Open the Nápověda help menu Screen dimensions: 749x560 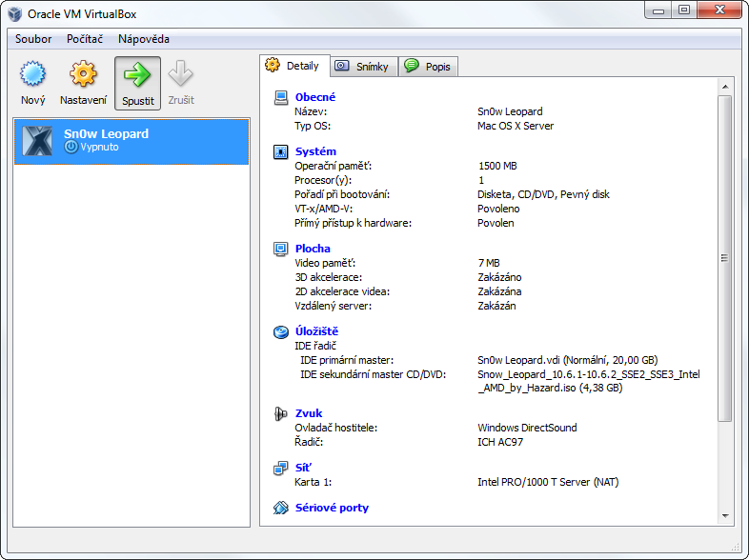(144, 39)
